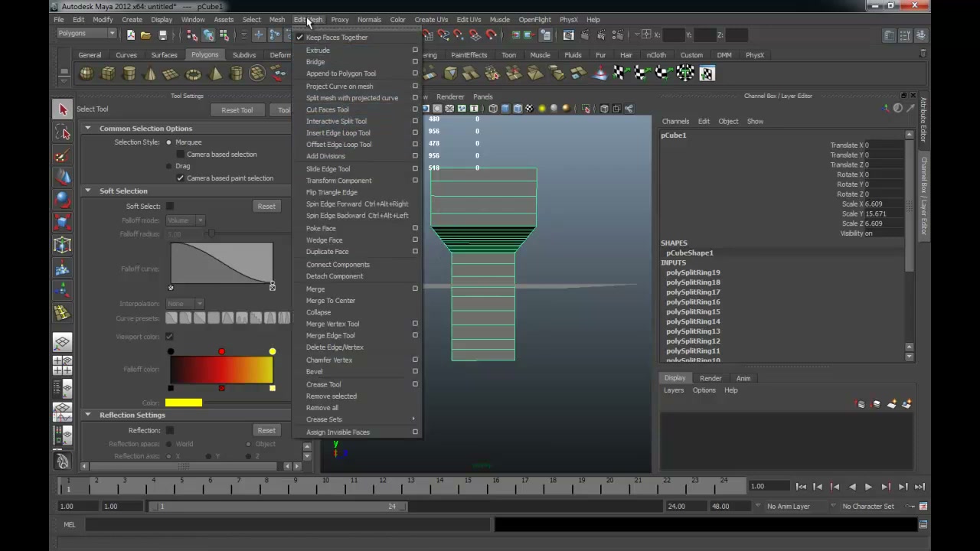Select Marquee selection style
Image resolution: width=980 pixels, height=551 pixels.
(x=168, y=142)
